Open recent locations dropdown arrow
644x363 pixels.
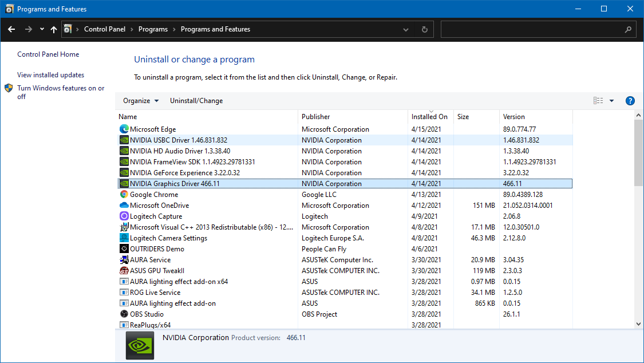(x=42, y=29)
